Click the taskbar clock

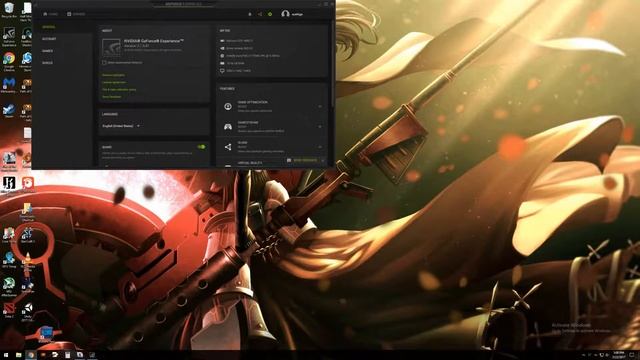pos(619,355)
